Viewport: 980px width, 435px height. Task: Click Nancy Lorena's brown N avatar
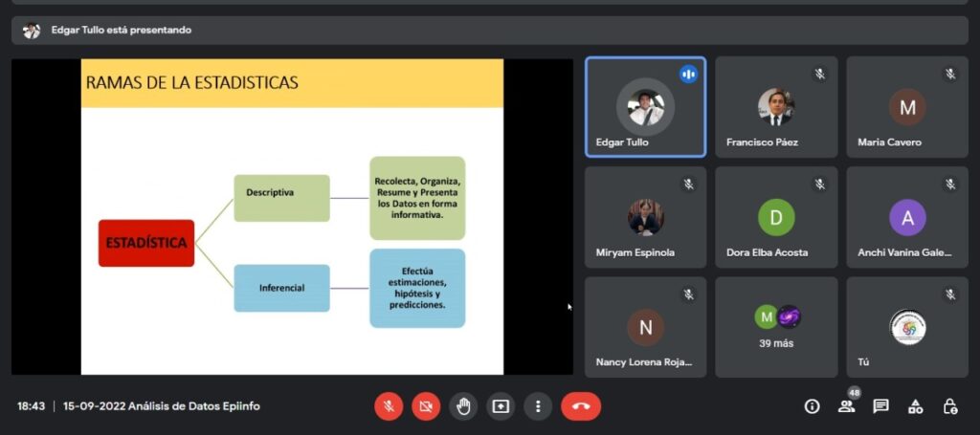(x=646, y=327)
